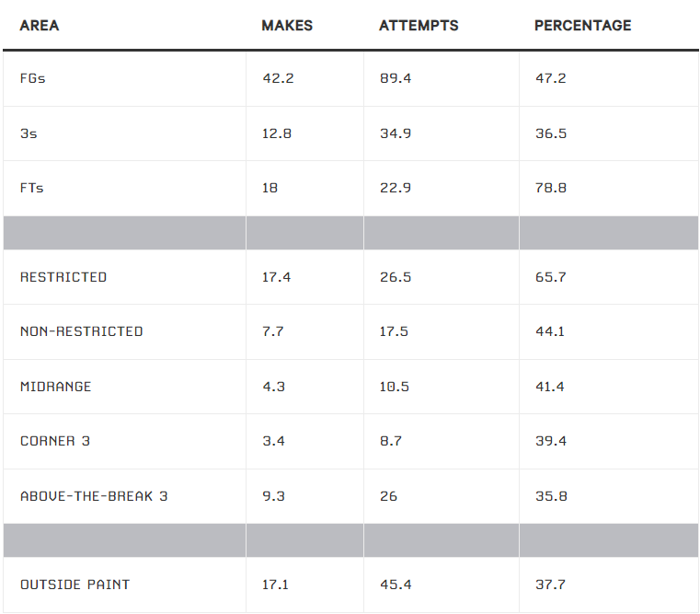
Task: Select the FTs row label
Action: point(32,188)
